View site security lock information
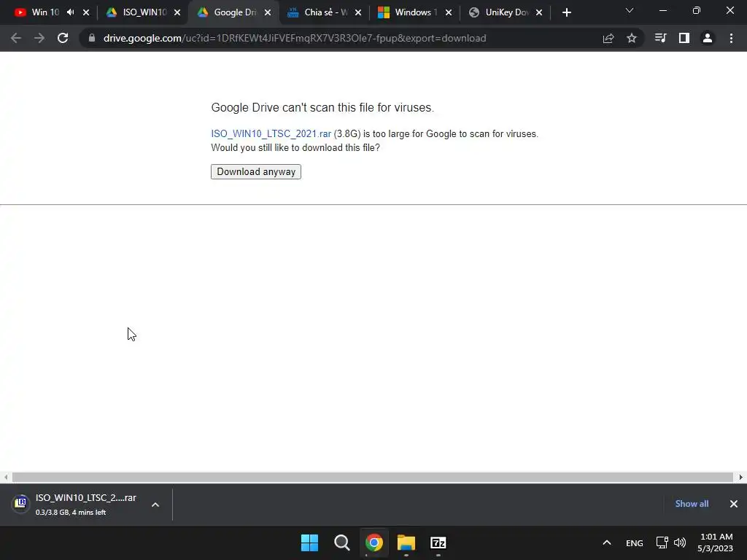The width and height of the screenshot is (747, 560). coord(92,38)
